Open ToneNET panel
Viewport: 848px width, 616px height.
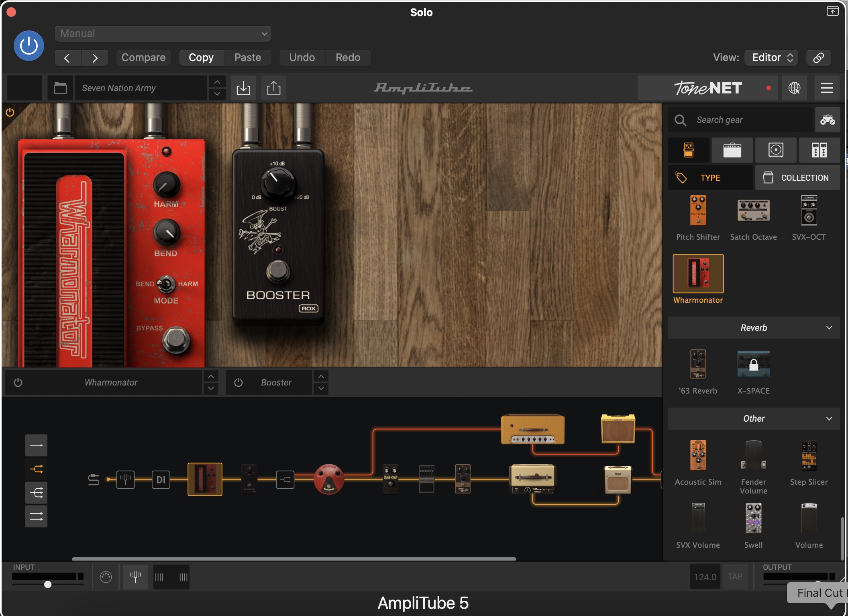pyautogui.click(x=707, y=88)
